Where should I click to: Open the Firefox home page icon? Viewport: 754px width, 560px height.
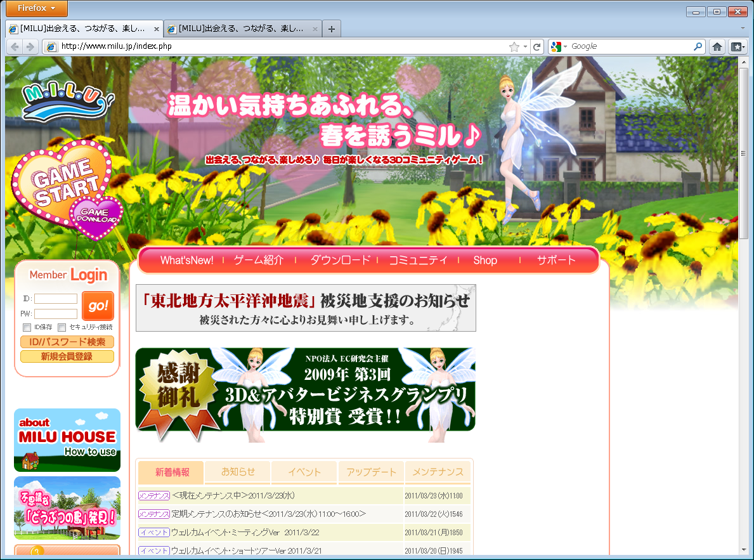(x=717, y=46)
